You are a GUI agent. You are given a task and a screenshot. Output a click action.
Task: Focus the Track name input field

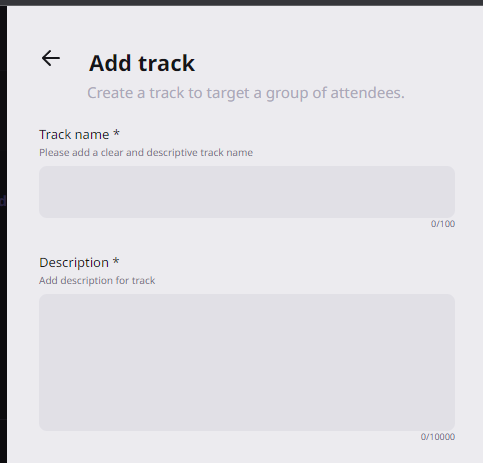pos(247,192)
